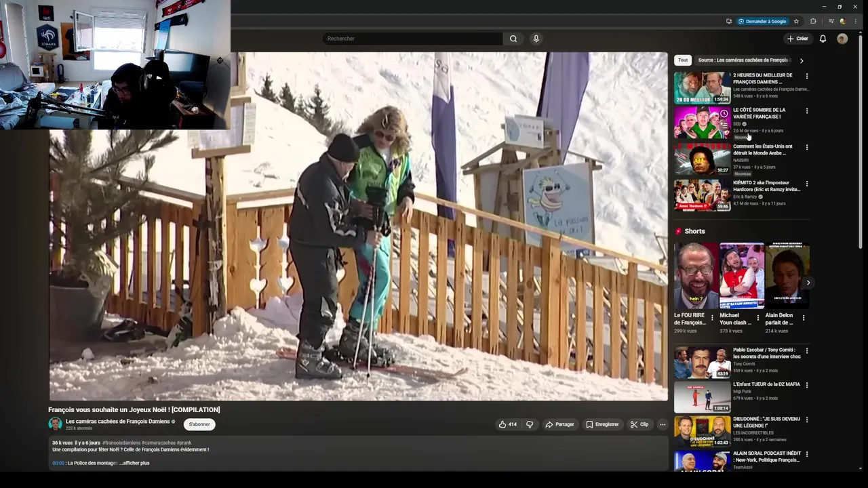Click the Clip scissors button

click(x=639, y=424)
